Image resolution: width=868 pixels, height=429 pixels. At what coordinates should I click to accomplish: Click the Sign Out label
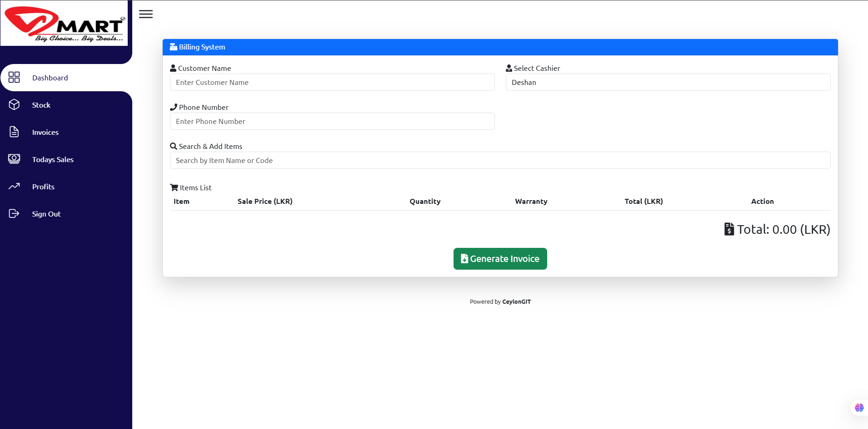tap(46, 214)
